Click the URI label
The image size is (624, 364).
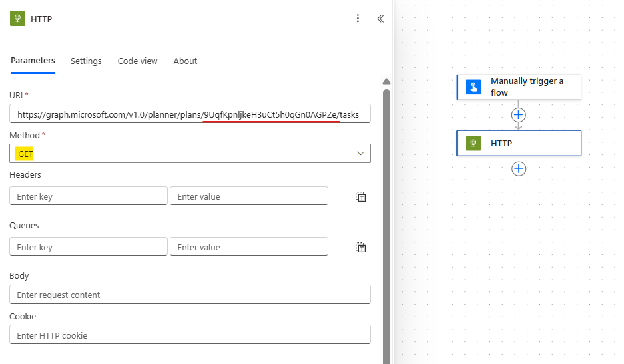(x=16, y=95)
